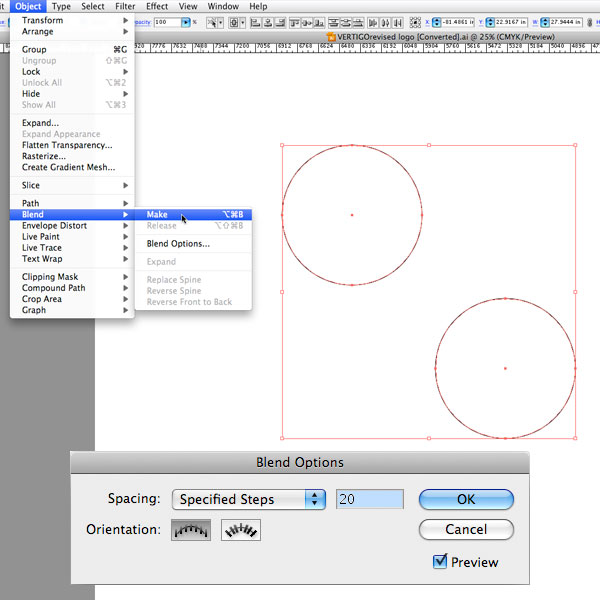The width and height of the screenshot is (600, 600).
Task: Click Vertical Align Top icon
Action: pos(295,23)
